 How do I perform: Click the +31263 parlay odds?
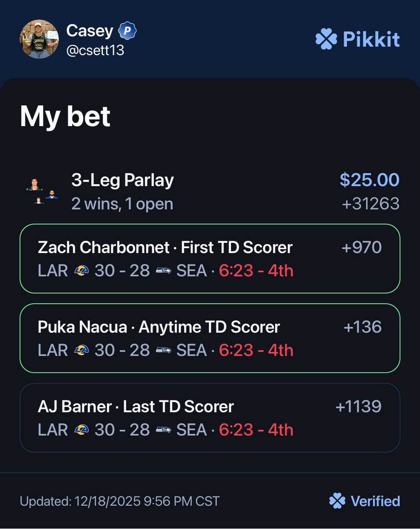tap(370, 204)
